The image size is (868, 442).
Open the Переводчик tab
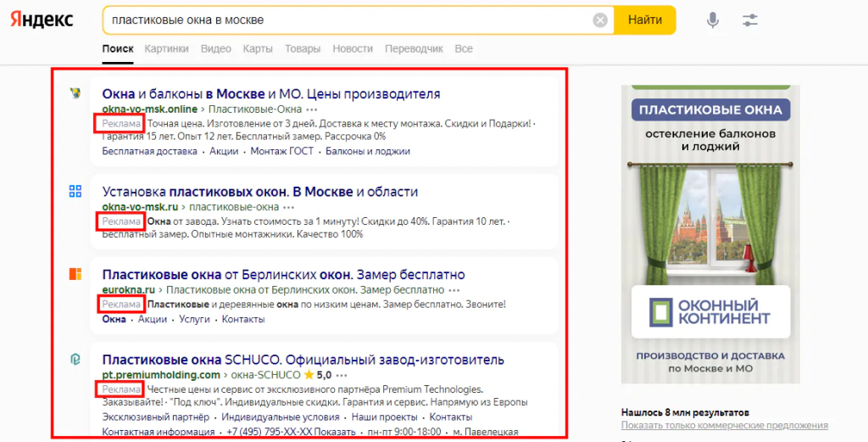[414, 48]
